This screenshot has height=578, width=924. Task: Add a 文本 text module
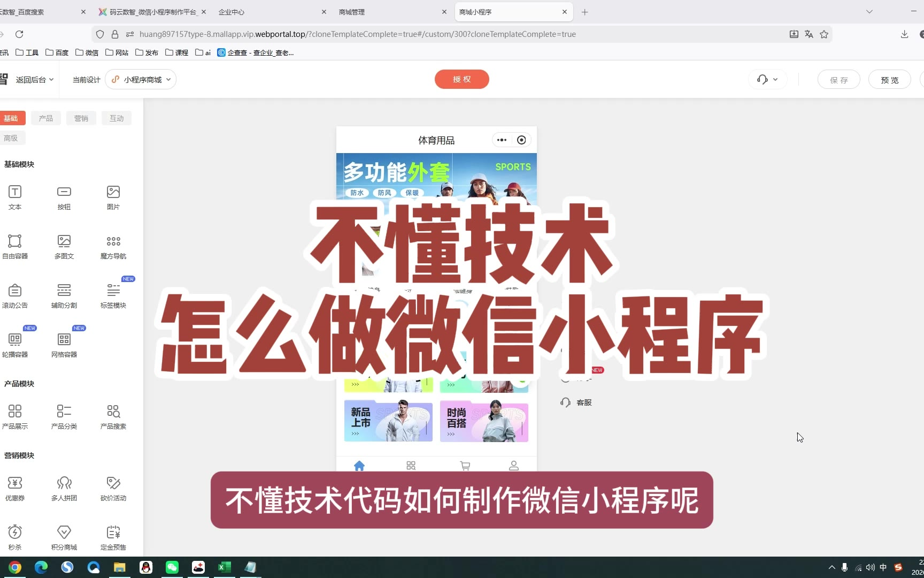(x=15, y=197)
